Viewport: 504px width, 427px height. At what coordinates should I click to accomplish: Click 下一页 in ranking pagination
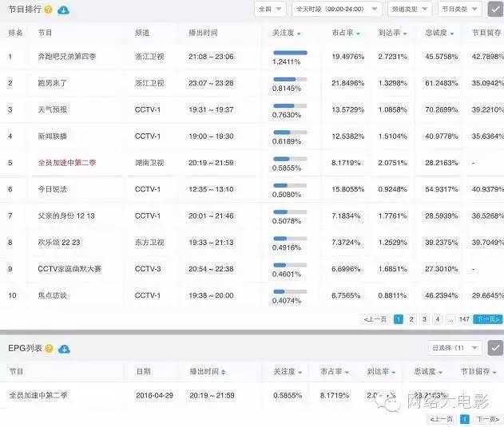point(488,319)
